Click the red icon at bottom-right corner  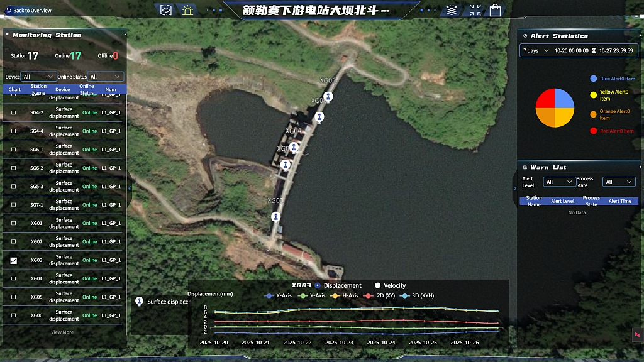636,334
